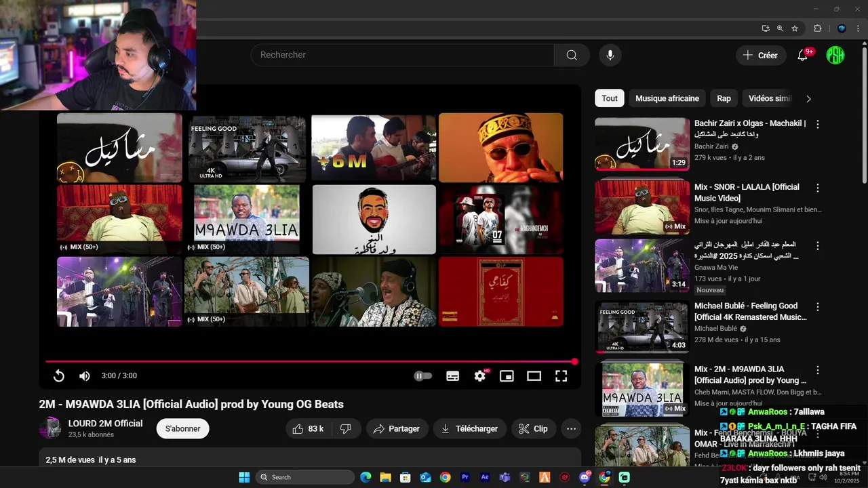The width and height of the screenshot is (868, 488).
Task: Select the Machakil Arabic-text endscreen thumbnail
Action: (x=119, y=148)
